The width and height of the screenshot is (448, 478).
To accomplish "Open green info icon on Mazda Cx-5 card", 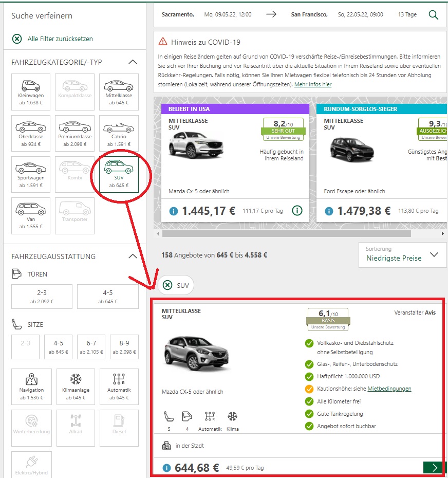I will click(x=296, y=210).
